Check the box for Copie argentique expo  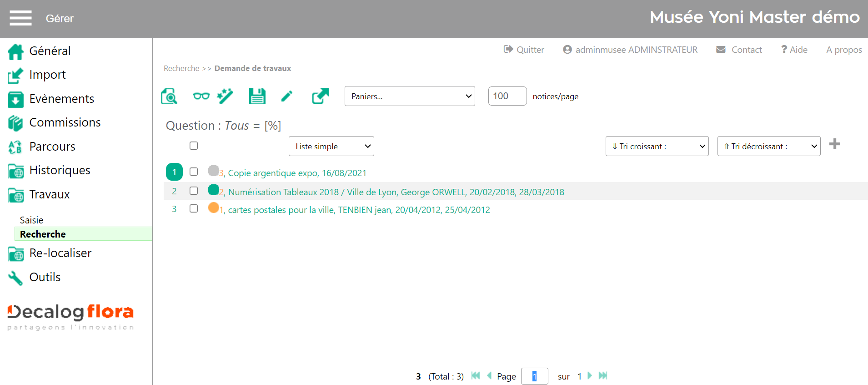coord(194,172)
